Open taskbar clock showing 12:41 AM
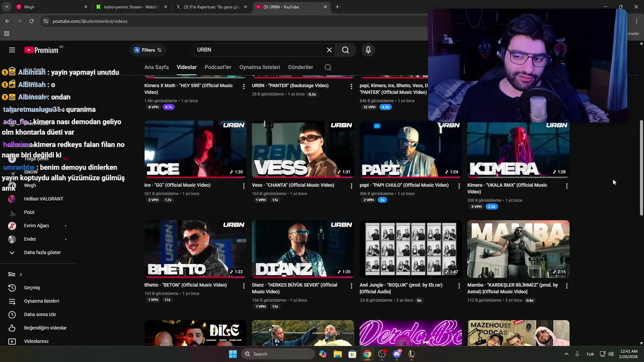The height and width of the screenshot is (362, 644). (x=629, y=354)
